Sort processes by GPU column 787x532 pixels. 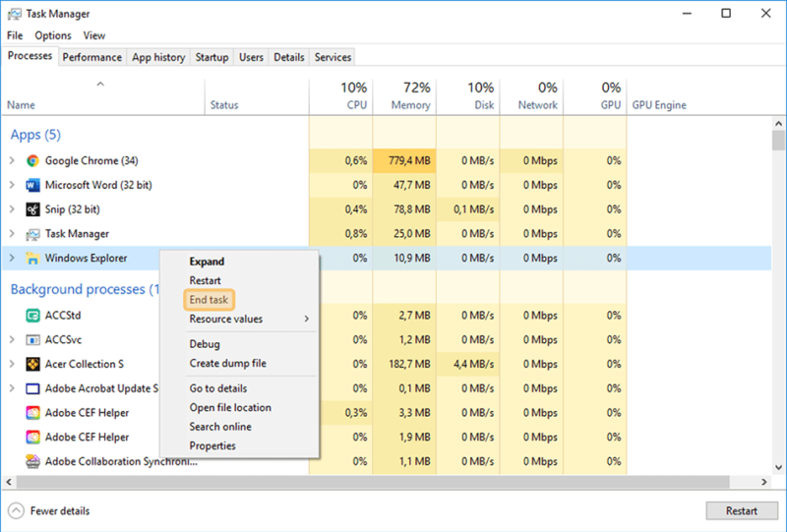click(595, 97)
